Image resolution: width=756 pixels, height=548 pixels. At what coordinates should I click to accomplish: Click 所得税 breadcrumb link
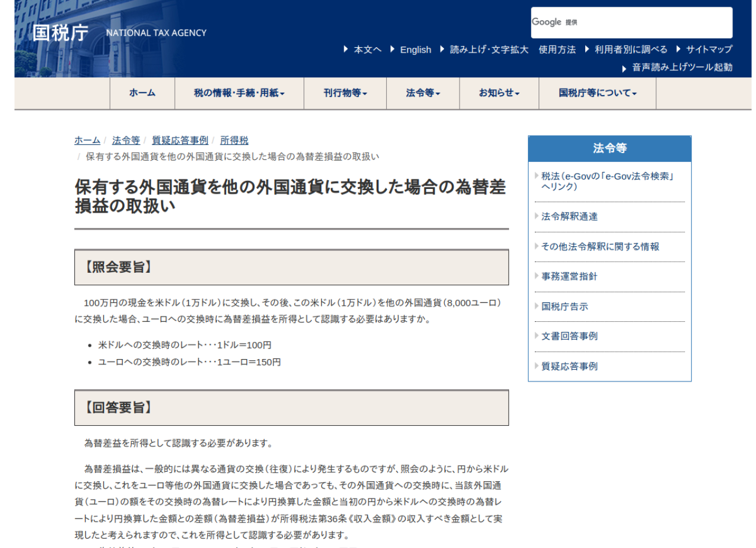[234, 141]
